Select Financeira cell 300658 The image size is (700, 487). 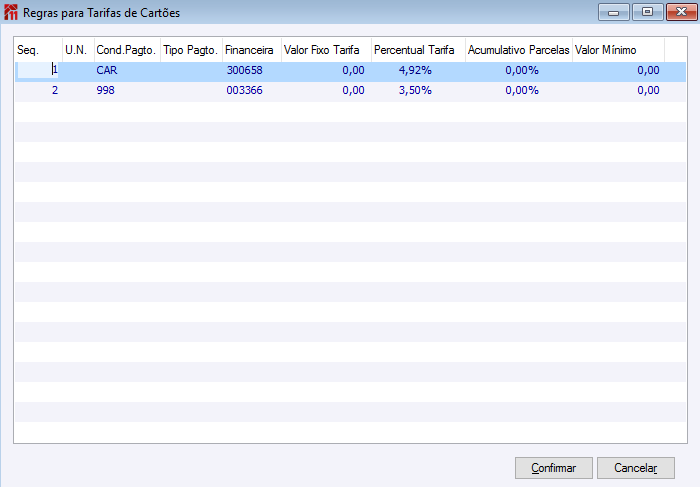252,71
